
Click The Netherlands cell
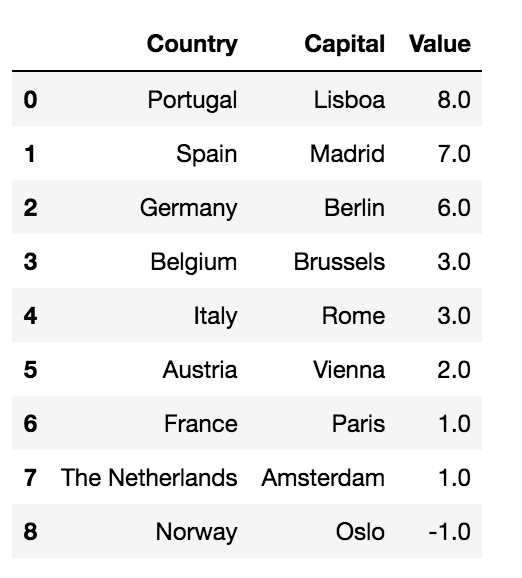click(x=149, y=478)
